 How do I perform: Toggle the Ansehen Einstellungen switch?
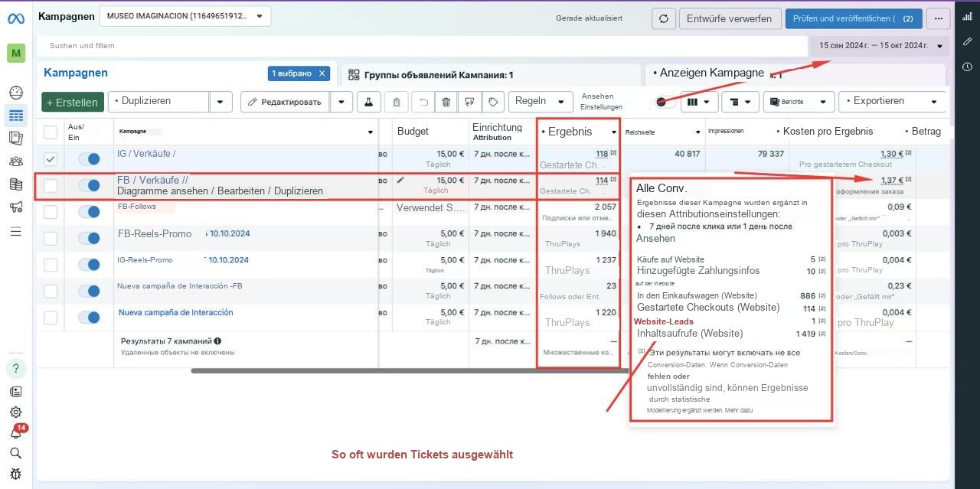(665, 101)
